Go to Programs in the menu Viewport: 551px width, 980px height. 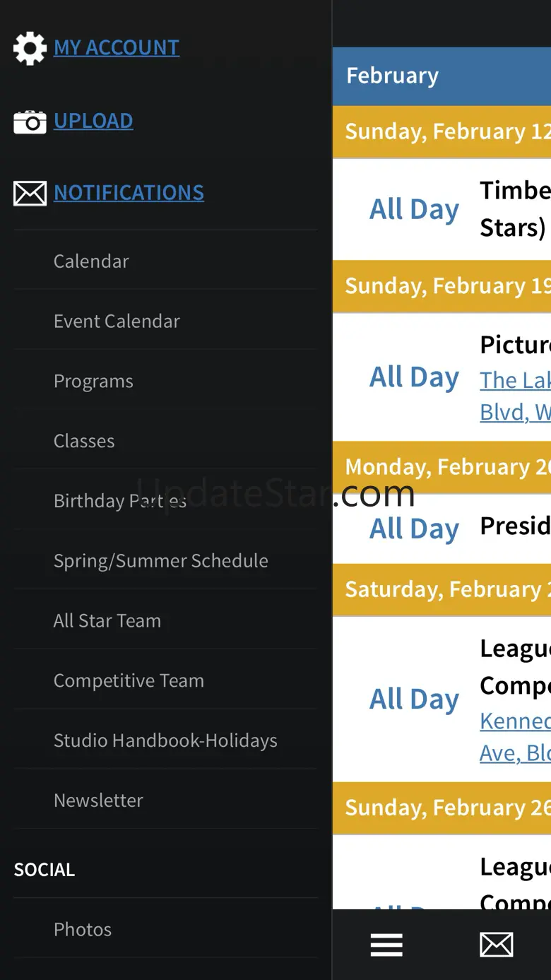point(93,382)
